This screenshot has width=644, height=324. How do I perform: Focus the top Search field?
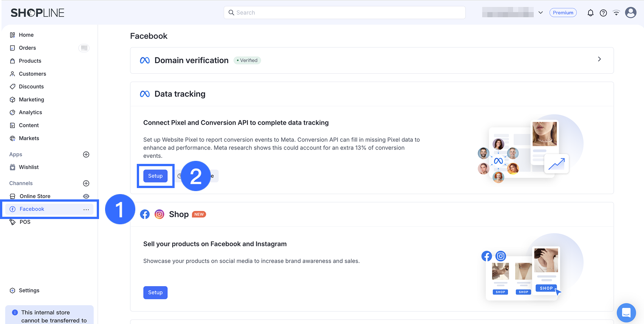pyautogui.click(x=345, y=12)
